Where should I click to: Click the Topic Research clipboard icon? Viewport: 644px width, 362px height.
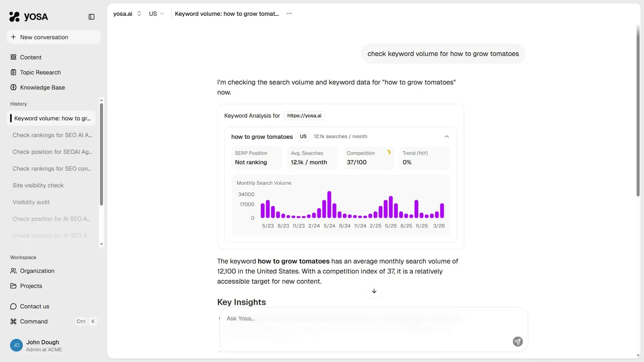tap(13, 72)
